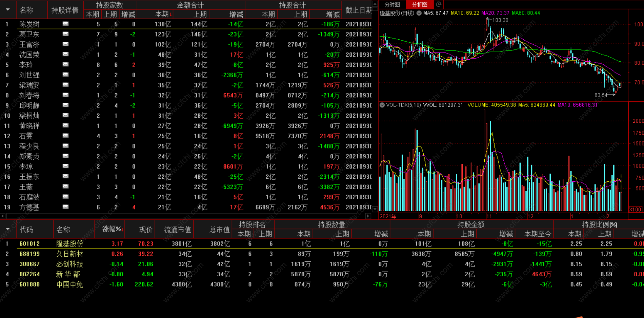Open holding details envelope for 刘春海
This screenshot has height=318, width=644.
[65, 95]
